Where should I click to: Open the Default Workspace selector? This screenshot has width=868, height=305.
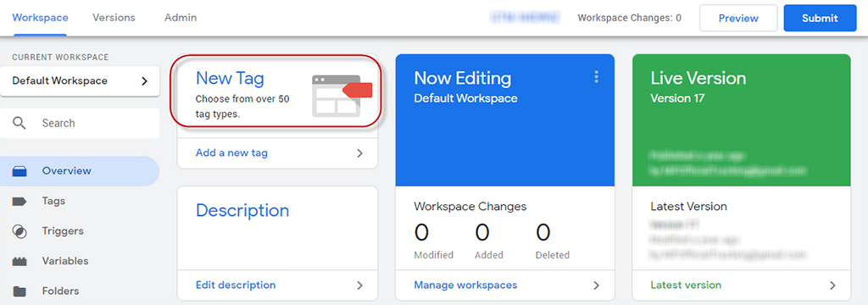(x=80, y=80)
